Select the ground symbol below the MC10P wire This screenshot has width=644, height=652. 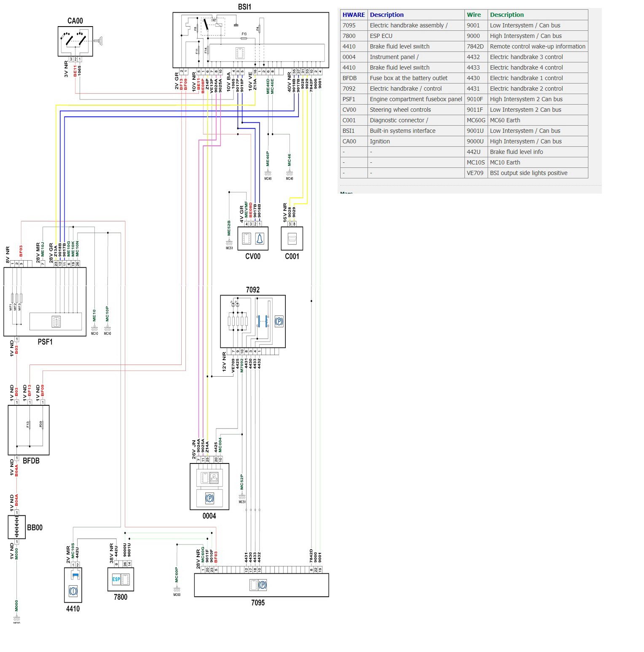107,329
